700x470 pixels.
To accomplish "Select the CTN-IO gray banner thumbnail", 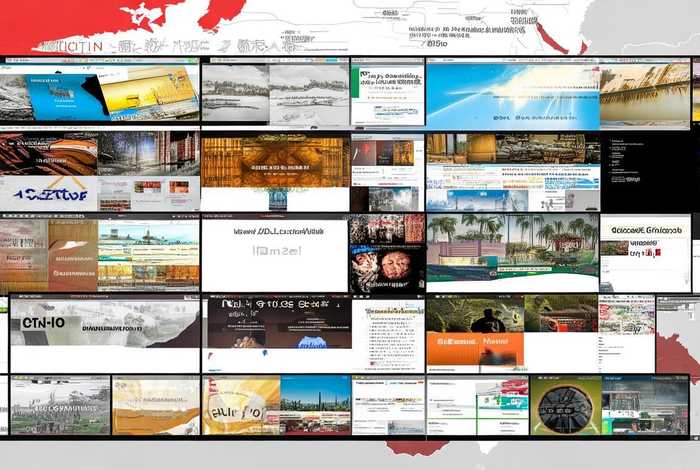I will pyautogui.click(x=100, y=322).
